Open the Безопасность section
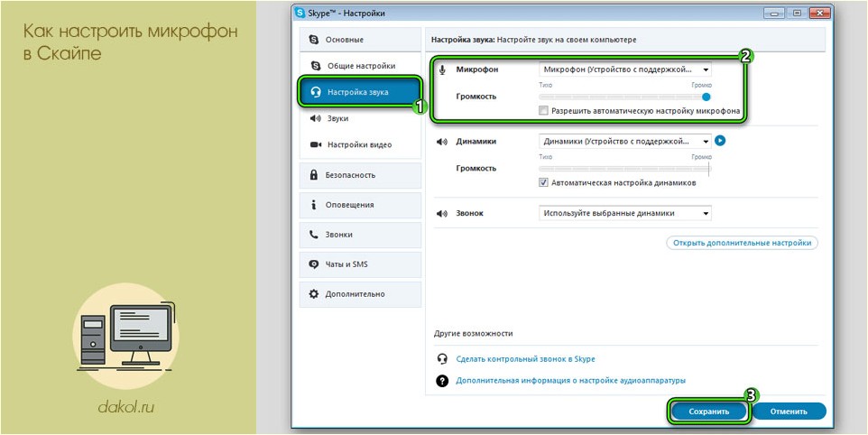The image size is (868, 435). [360, 175]
